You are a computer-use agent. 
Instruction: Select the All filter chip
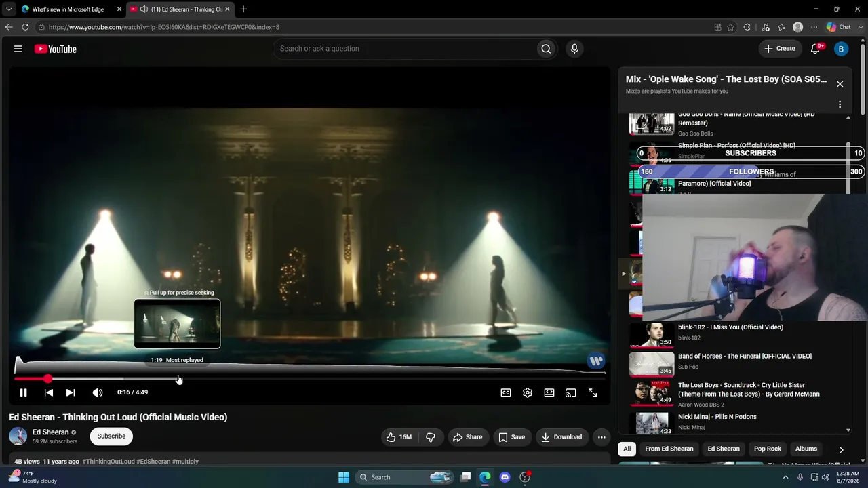tap(627, 449)
